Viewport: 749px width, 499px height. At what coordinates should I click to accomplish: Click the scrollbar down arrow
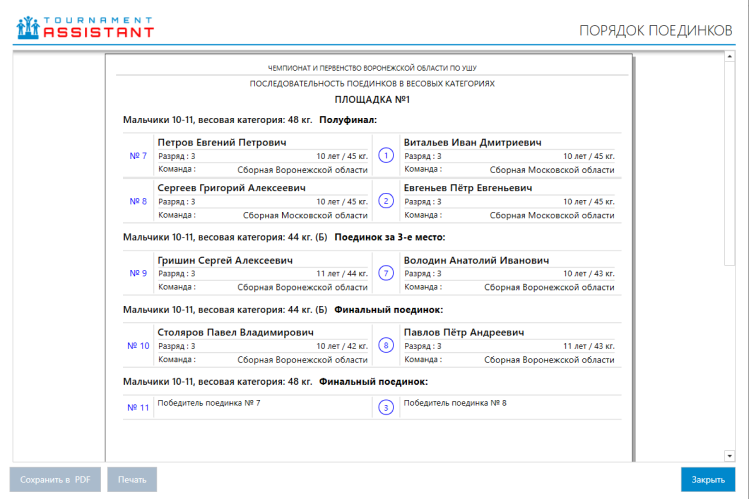[x=730, y=455]
